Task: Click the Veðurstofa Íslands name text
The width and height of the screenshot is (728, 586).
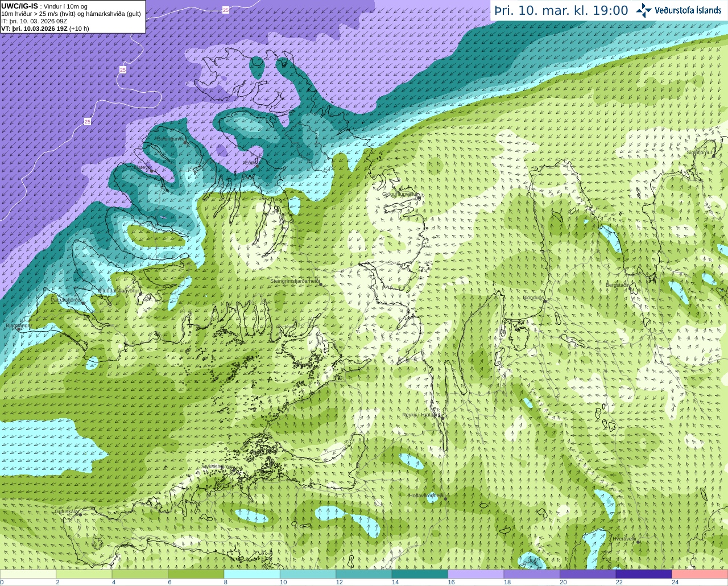Action: (x=688, y=10)
